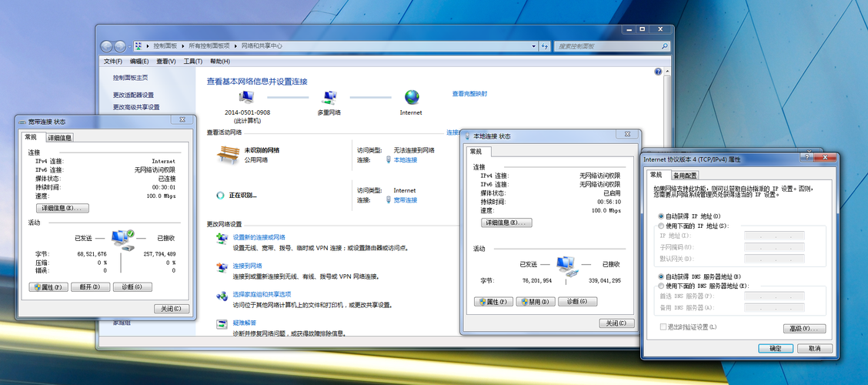Open the 工具(T) menu
The height and width of the screenshot is (385, 868).
coord(192,62)
